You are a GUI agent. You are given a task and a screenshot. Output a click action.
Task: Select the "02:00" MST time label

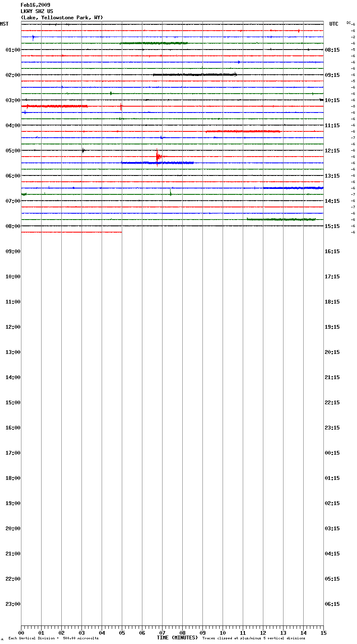coord(13,75)
